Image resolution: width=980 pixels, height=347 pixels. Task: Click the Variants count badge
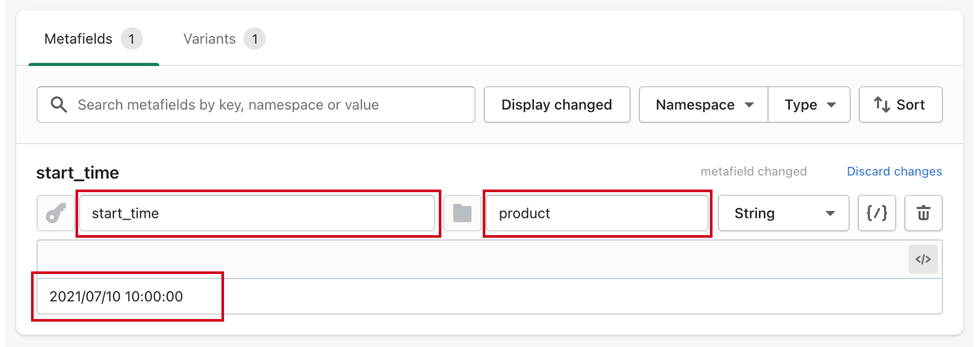pos(255,39)
